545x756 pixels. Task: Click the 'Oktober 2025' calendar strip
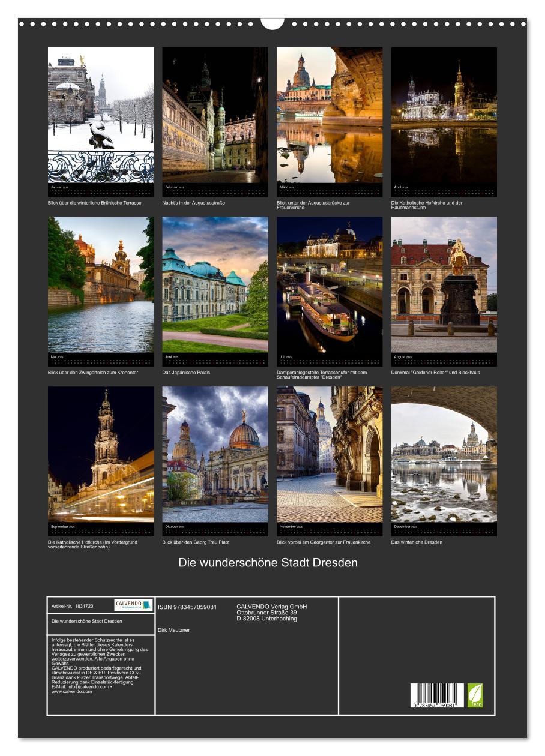[x=215, y=529]
